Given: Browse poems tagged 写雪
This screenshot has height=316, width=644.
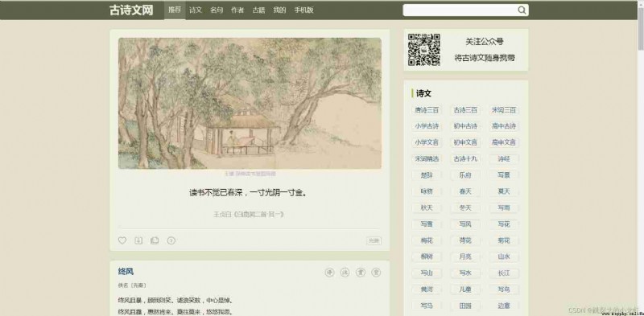Looking at the screenshot, I should (x=427, y=224).
